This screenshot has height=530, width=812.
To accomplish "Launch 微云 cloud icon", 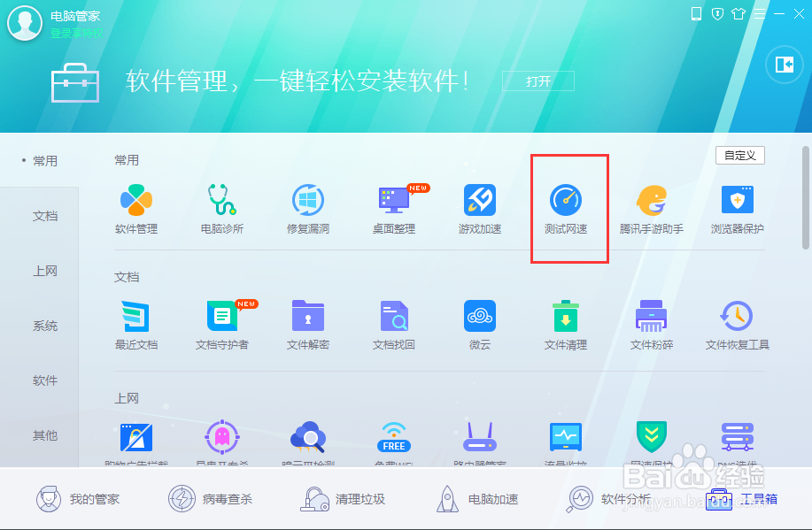I will (480, 316).
